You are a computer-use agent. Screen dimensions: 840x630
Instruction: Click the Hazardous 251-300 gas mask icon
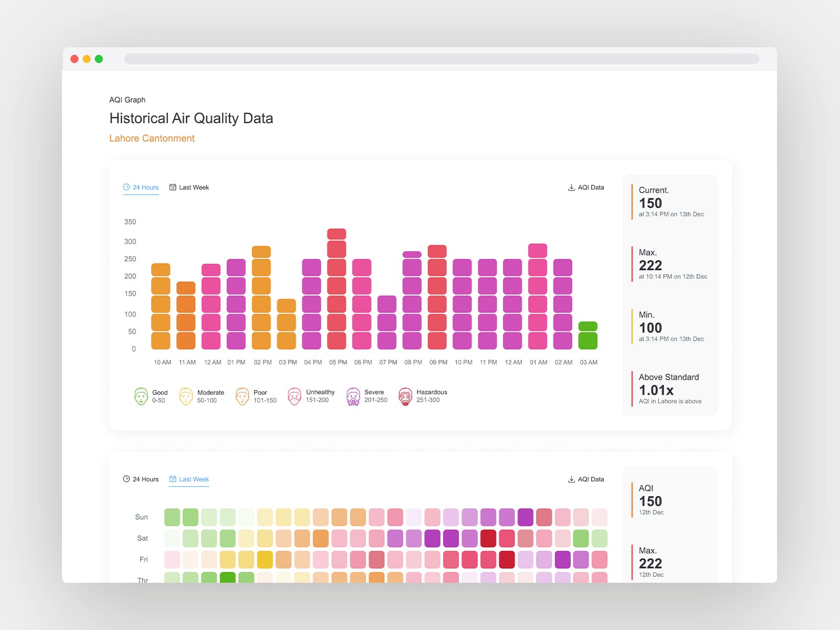coord(405,396)
